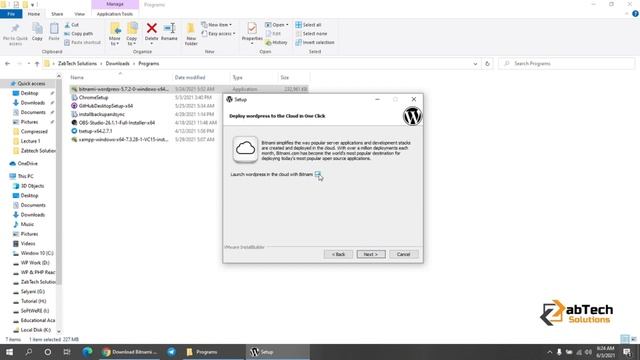Click Select none in ribbon
Viewport: 640px width, 360px height.
(x=311, y=33)
